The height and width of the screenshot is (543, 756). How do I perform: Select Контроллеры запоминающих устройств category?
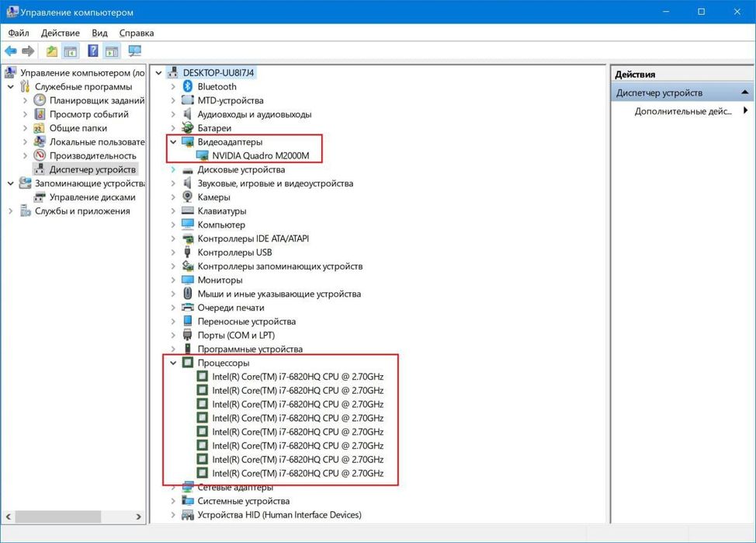[x=280, y=266]
